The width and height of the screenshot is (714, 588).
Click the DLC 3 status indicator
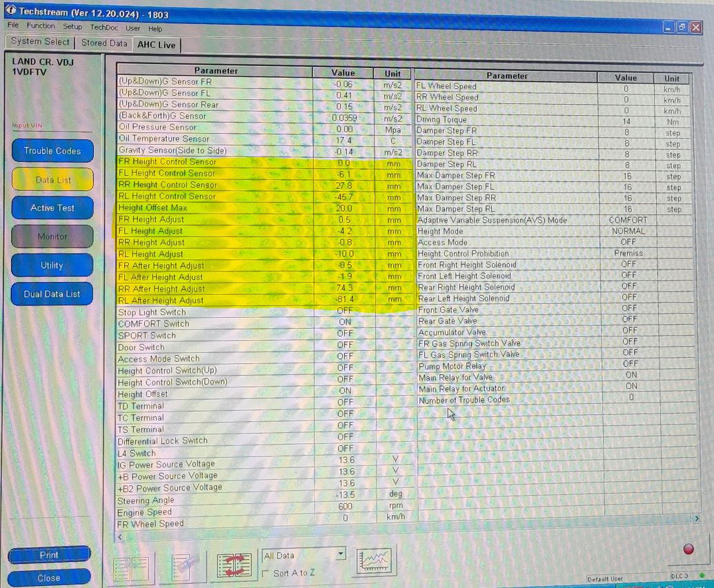(x=679, y=576)
